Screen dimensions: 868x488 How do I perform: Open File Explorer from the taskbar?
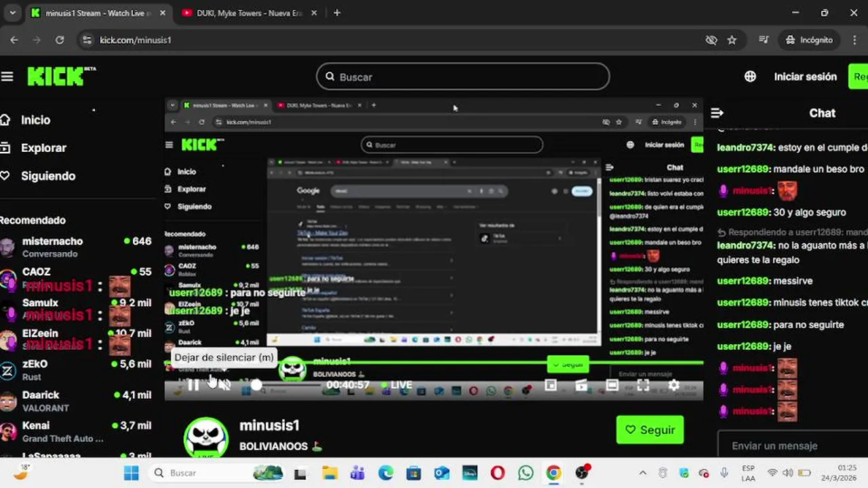pos(330,473)
